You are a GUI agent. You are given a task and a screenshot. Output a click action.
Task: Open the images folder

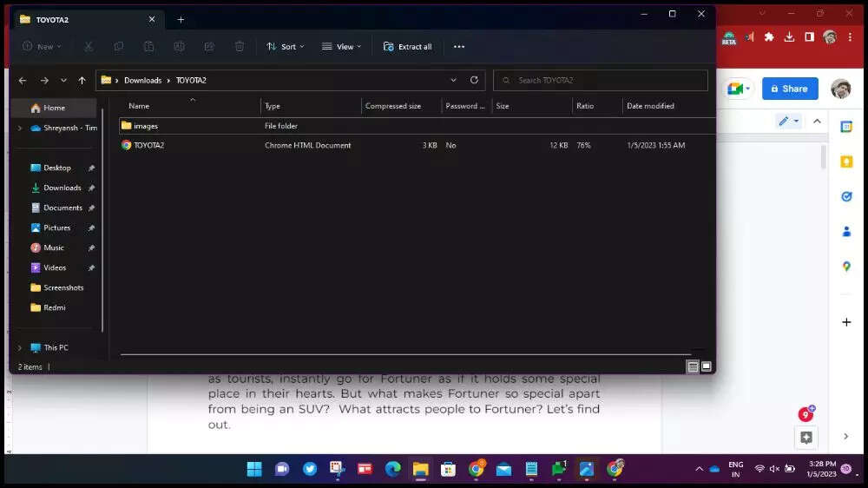[146, 126]
